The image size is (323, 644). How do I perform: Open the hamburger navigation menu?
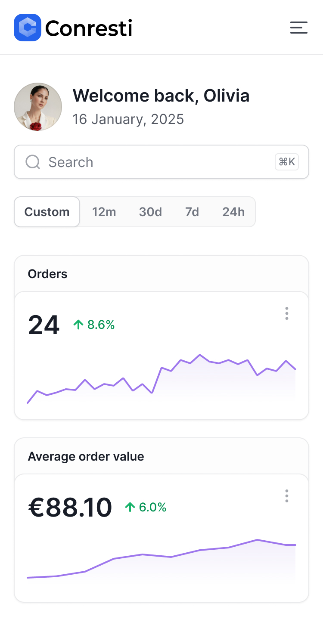tap(298, 27)
